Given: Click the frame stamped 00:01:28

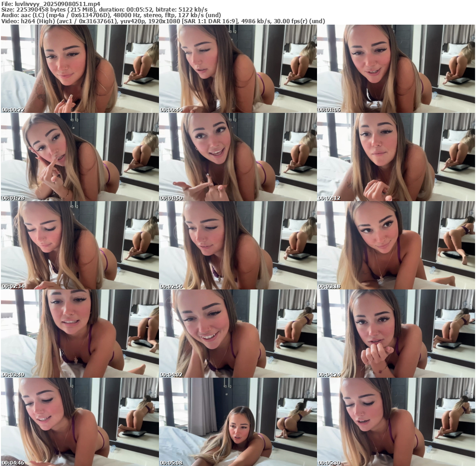Looking at the screenshot, I should coord(79,157).
